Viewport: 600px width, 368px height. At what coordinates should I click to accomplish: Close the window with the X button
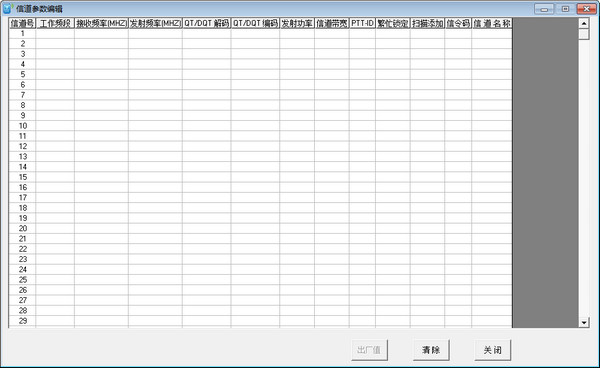pos(586,9)
